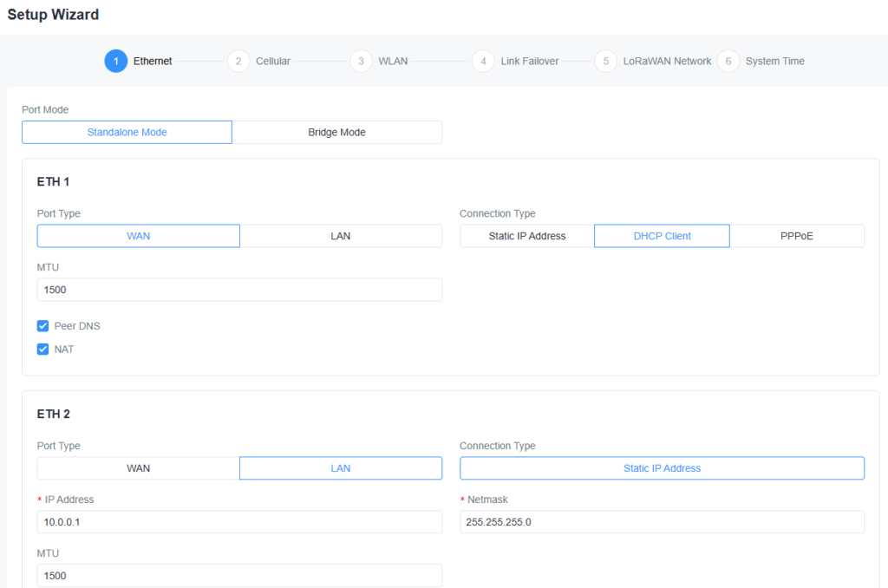Go to step 2 Cellular circle
This screenshot has height=588, width=888.
pos(238,62)
